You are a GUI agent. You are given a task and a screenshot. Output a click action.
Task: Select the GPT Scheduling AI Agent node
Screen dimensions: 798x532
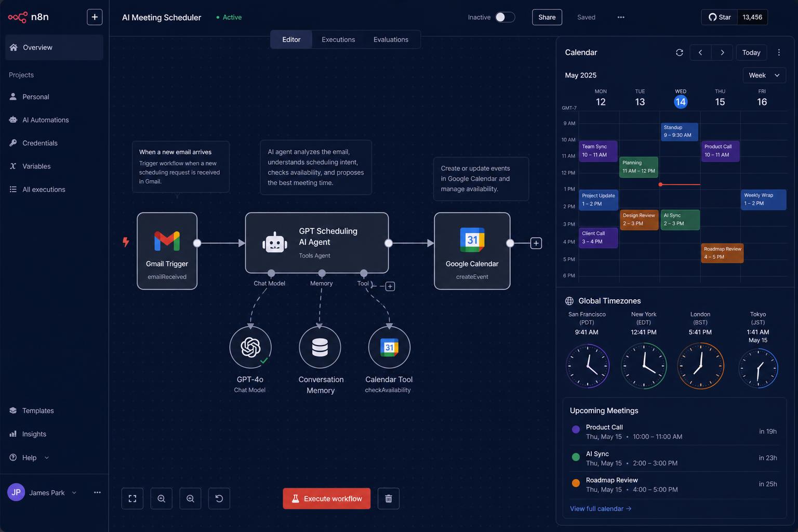[317, 243]
